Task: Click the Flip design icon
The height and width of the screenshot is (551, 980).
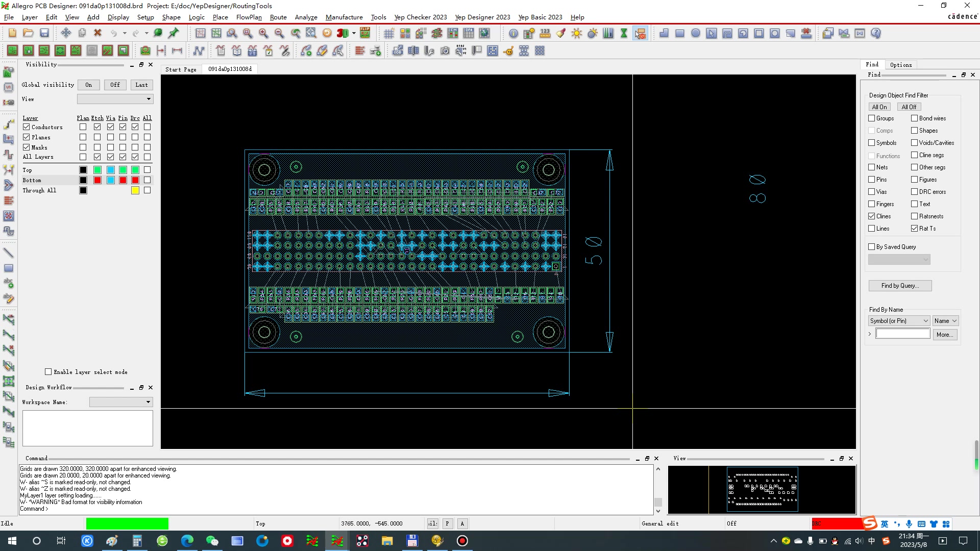Action: [x=365, y=33]
